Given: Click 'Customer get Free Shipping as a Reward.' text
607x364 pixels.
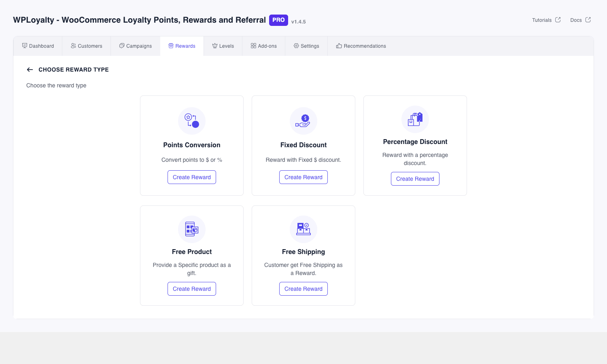Looking at the screenshot, I should 303,269.
